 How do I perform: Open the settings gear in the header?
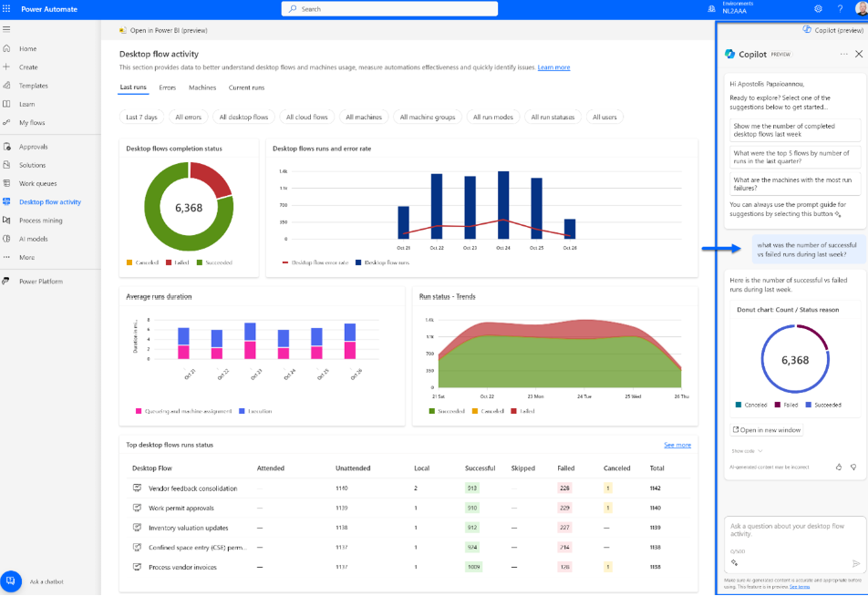pos(818,8)
